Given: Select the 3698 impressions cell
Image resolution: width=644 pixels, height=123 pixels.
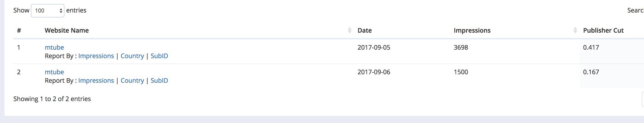Looking at the screenshot, I should click(x=461, y=48).
